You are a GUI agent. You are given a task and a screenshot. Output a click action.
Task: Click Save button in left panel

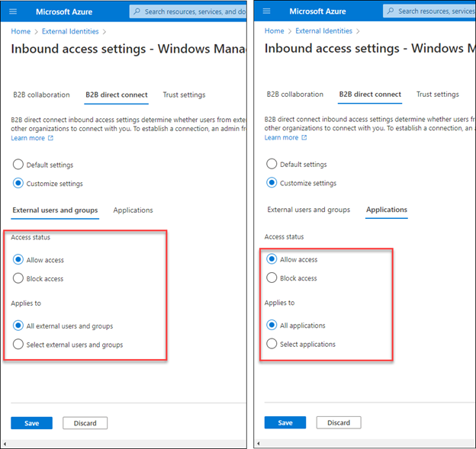point(31,423)
